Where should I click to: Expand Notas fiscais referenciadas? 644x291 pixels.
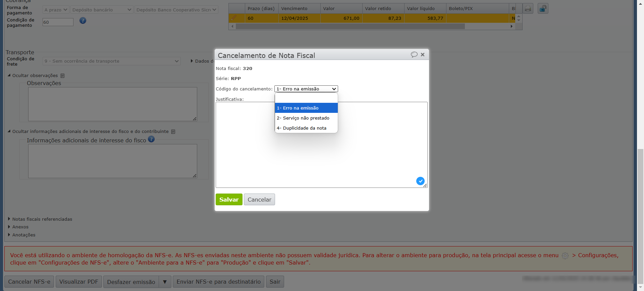(x=40, y=219)
